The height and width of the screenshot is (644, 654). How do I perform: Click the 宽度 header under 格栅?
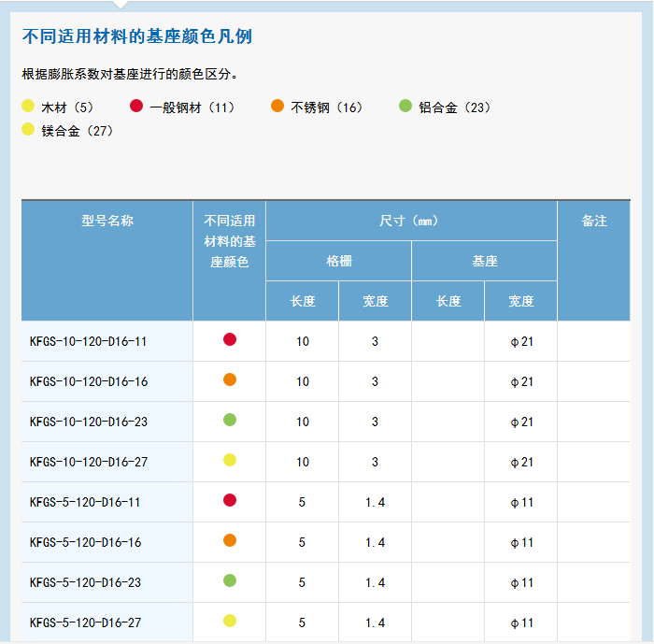point(376,301)
